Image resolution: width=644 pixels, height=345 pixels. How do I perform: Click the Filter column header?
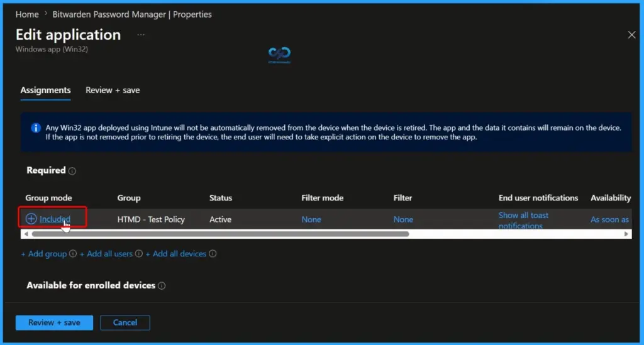pos(402,198)
